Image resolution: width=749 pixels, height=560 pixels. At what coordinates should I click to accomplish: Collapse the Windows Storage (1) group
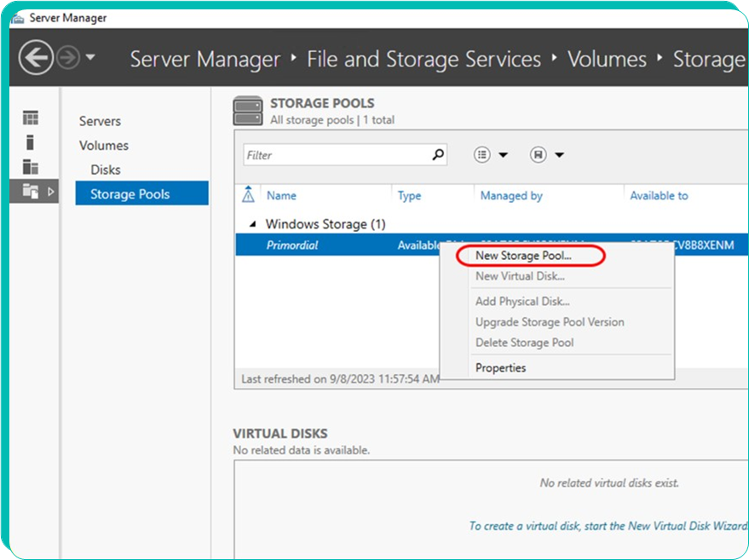(x=253, y=223)
